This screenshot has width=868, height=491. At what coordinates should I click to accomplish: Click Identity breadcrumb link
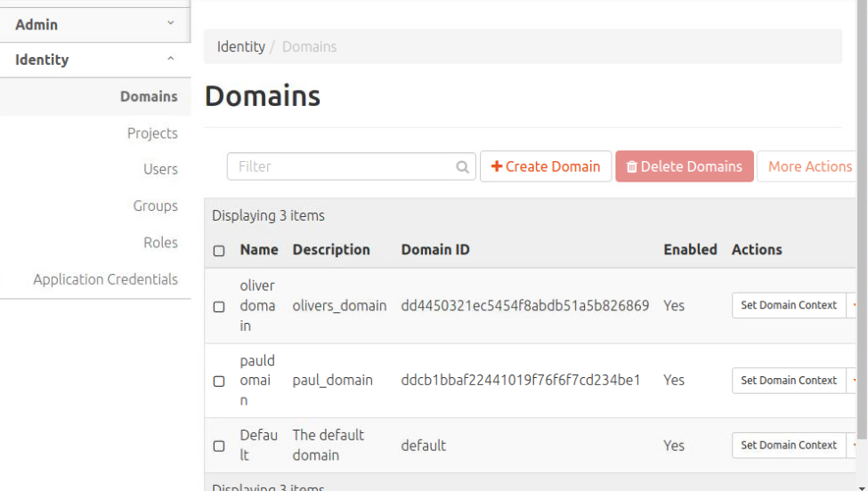tap(240, 46)
